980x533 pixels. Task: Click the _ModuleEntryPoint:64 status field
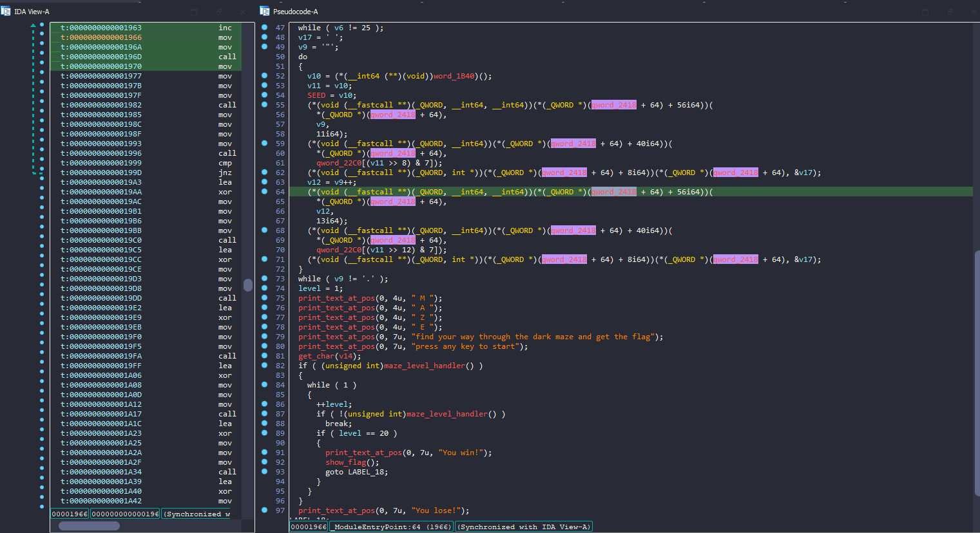(392, 527)
